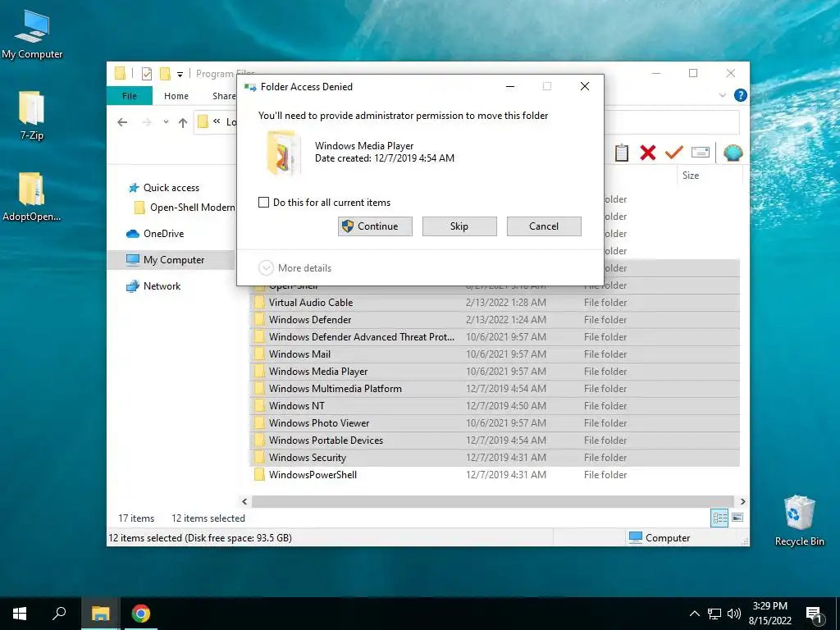Viewport: 840px width, 630px height.
Task: Click the red X delete toolbar icon
Action: tap(648, 153)
